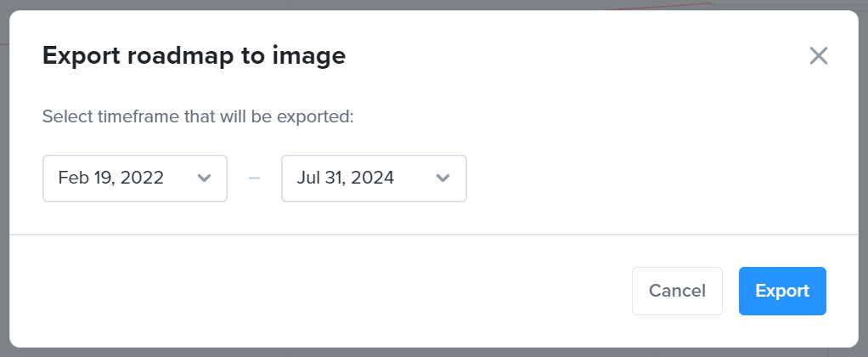Cancel the roadmap export

[x=677, y=291]
